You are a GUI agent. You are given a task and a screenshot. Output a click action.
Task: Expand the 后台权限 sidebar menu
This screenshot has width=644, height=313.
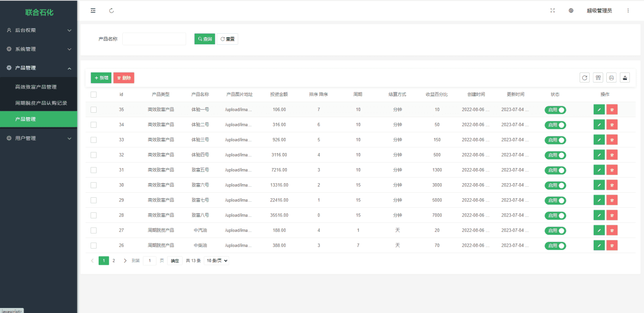[39, 30]
